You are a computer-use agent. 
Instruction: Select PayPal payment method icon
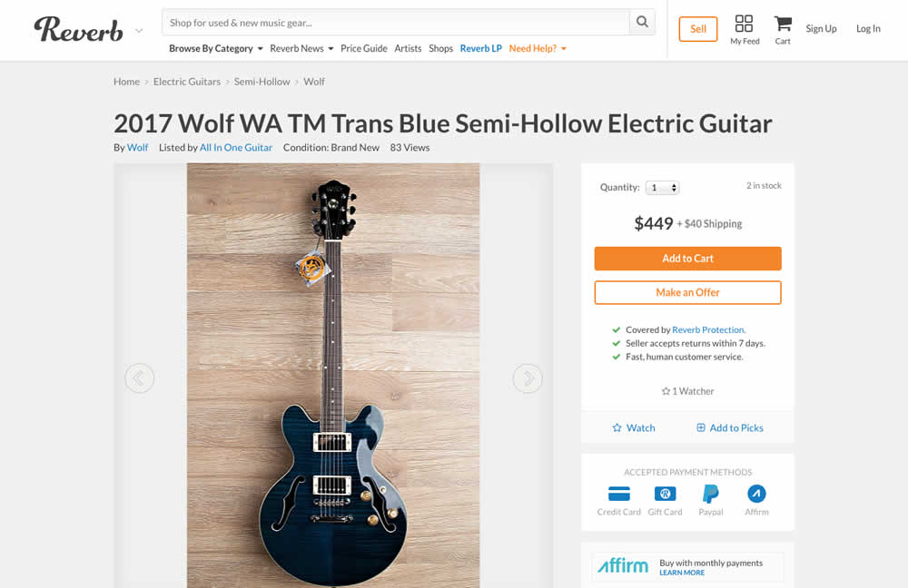[x=711, y=494]
